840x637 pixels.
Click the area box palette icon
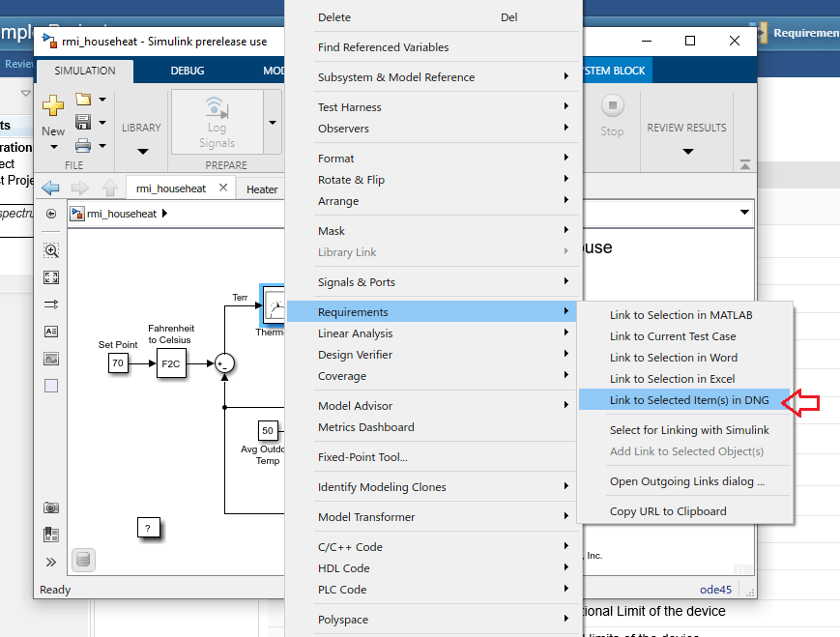click(51, 386)
